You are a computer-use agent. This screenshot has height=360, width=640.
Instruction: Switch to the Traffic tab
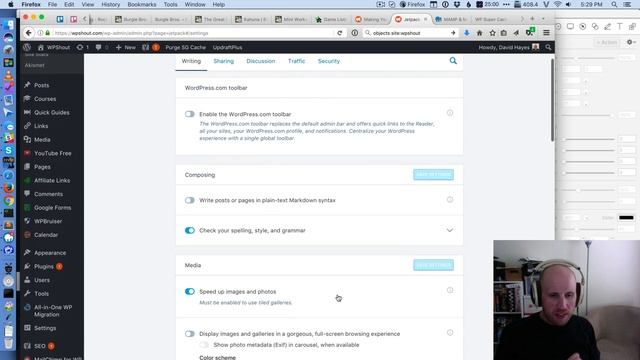tap(296, 61)
